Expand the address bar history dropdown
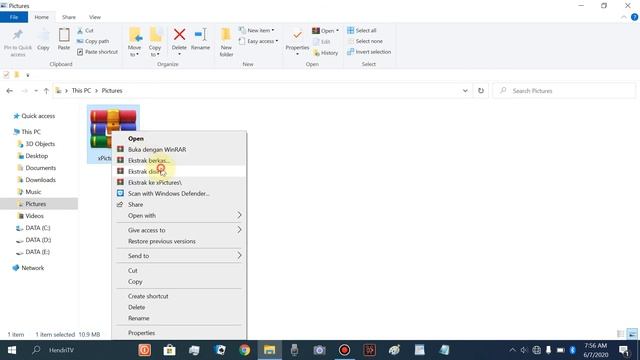Image resolution: width=640 pixels, height=360 pixels. [x=465, y=91]
